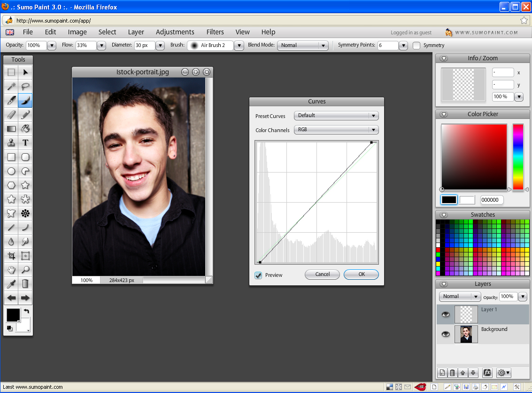Viewport: 532px width, 393px height.
Task: Select the Lasso tool
Action: [25, 86]
